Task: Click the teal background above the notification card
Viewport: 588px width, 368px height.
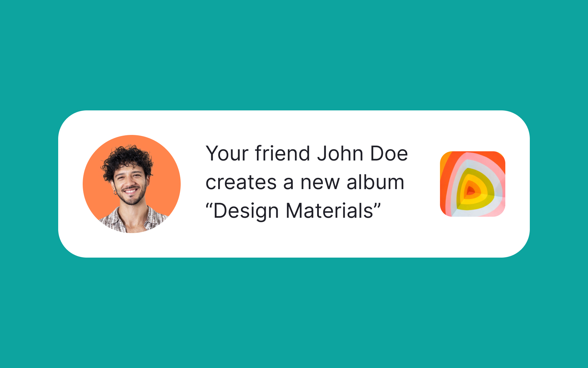Action: point(294,55)
